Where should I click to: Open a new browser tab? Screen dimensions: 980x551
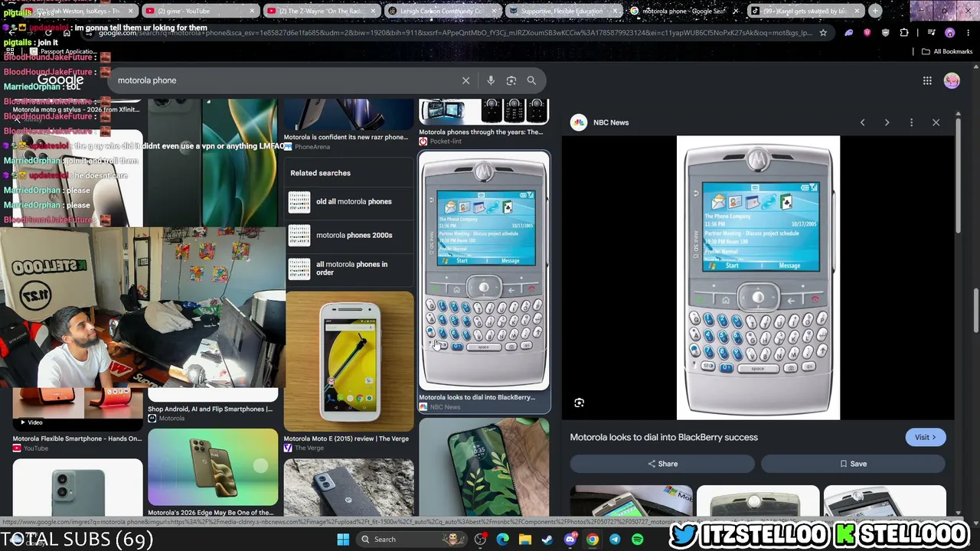coord(875,11)
